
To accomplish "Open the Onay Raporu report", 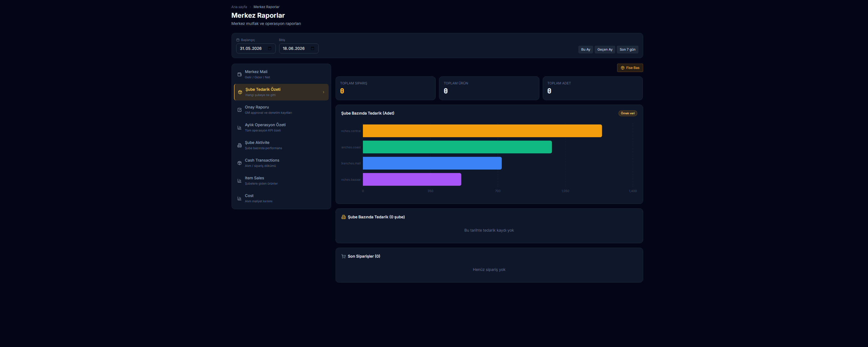I will [281, 110].
